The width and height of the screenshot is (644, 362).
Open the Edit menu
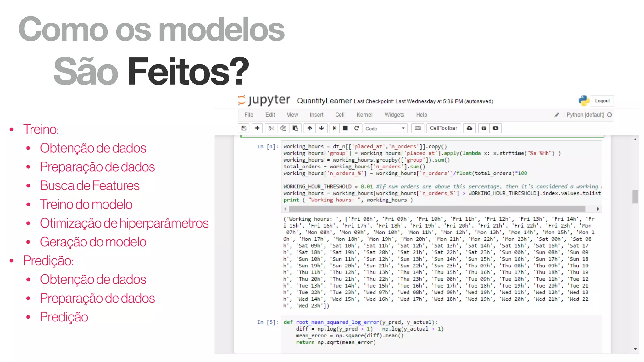pyautogui.click(x=270, y=115)
